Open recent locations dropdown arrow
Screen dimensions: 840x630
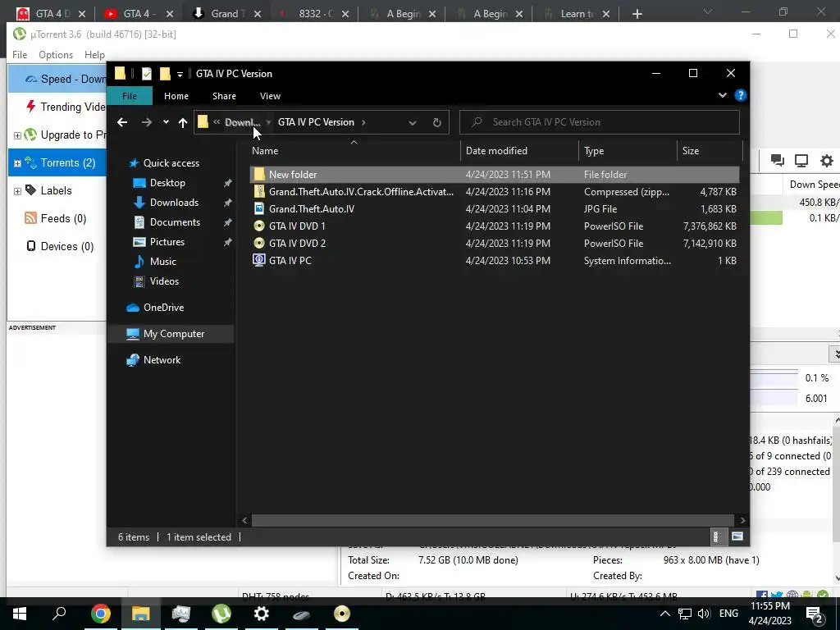point(166,122)
